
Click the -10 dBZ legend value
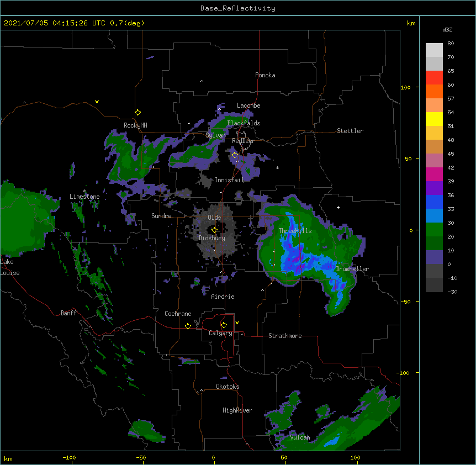click(x=452, y=278)
